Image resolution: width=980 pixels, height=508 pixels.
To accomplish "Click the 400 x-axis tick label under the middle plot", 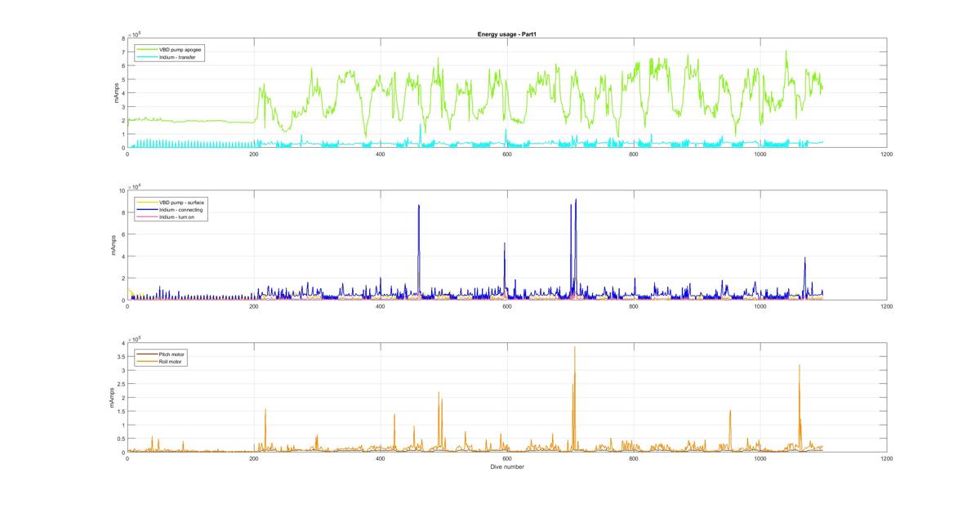I will point(381,306).
